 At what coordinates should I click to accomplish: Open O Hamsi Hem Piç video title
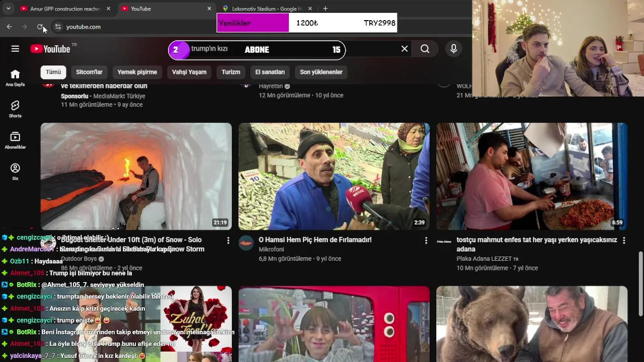click(x=315, y=240)
